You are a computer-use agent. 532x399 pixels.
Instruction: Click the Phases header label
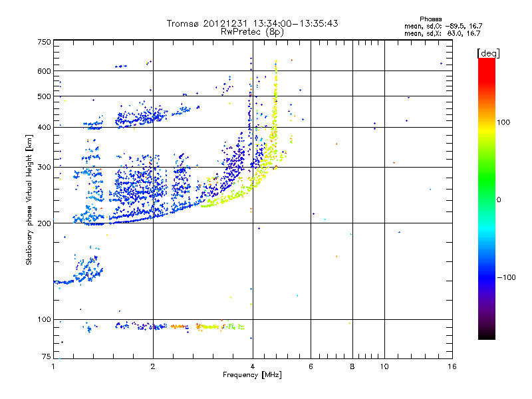tap(430, 19)
